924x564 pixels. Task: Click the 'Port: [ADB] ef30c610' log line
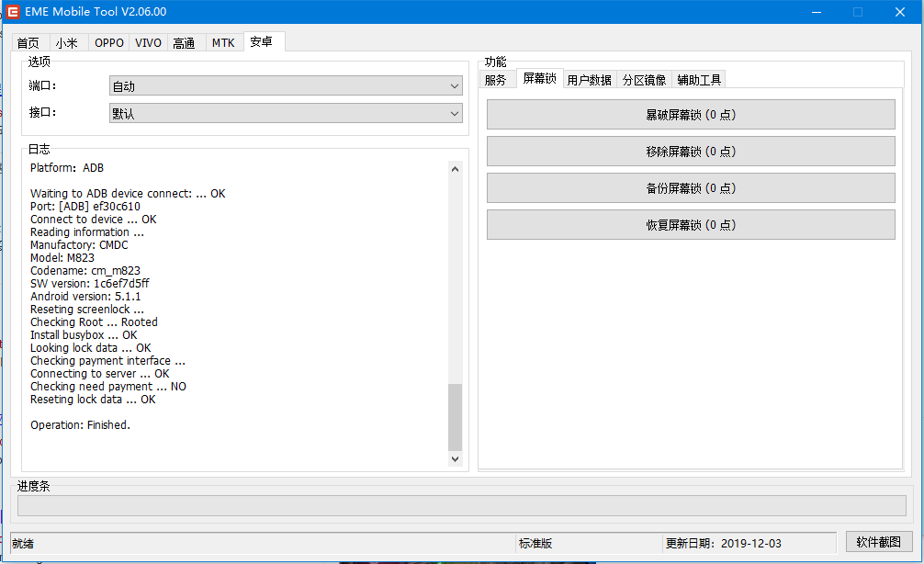point(85,207)
